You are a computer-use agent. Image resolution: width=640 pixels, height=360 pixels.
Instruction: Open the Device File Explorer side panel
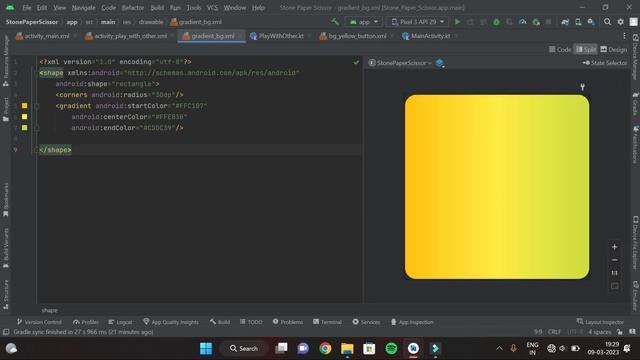[635, 243]
